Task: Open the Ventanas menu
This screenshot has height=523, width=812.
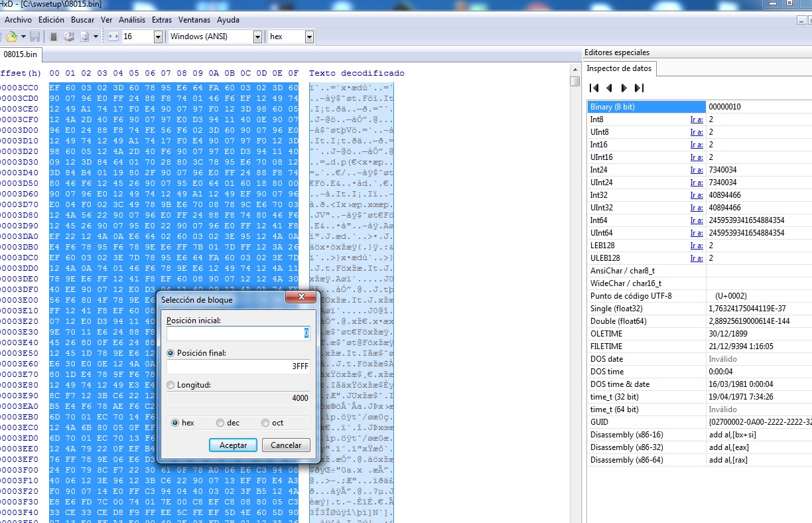Action: tap(195, 20)
